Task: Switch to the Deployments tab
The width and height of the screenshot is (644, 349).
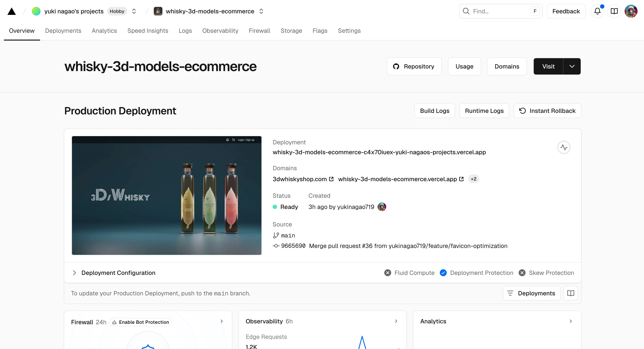Action: click(x=63, y=31)
